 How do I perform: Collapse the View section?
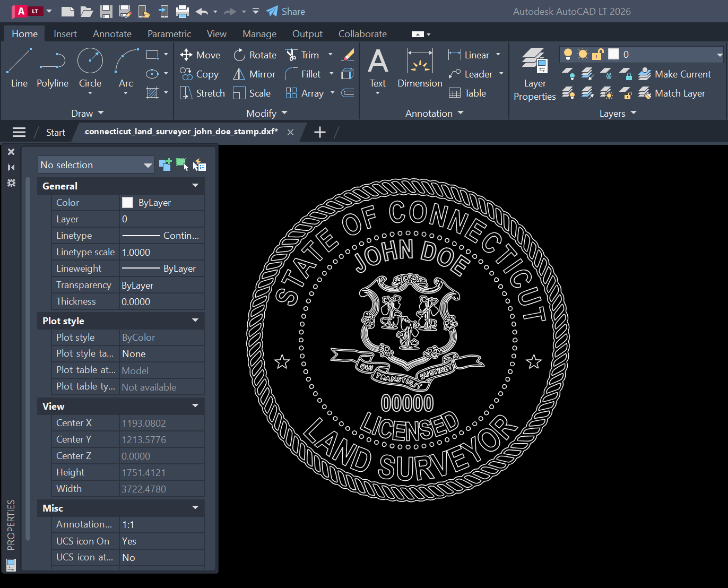pyautogui.click(x=195, y=406)
